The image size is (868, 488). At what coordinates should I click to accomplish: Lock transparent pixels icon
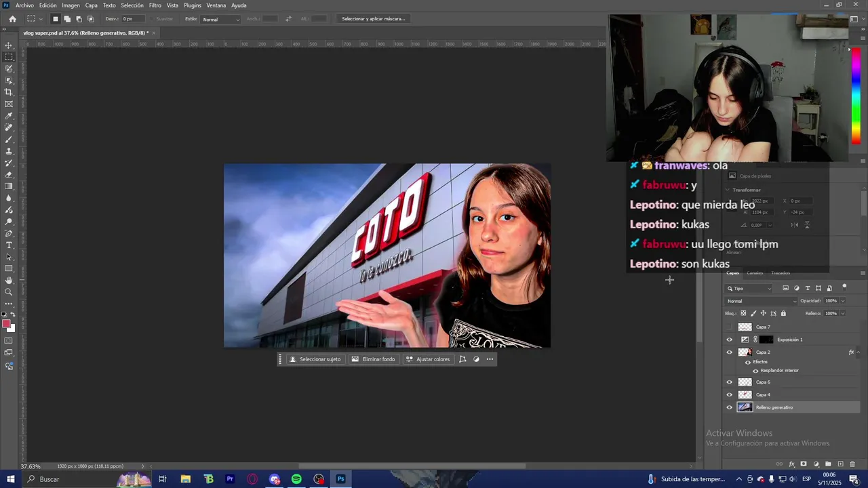(x=743, y=313)
